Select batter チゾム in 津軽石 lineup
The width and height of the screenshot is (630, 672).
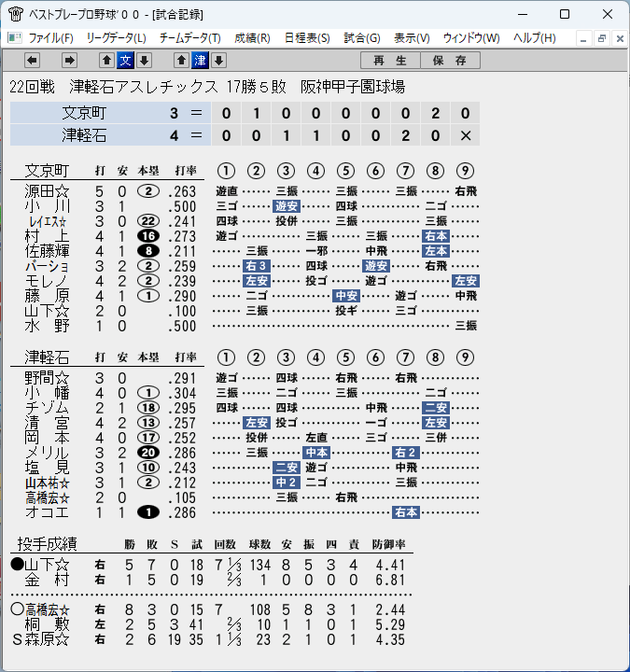47,408
